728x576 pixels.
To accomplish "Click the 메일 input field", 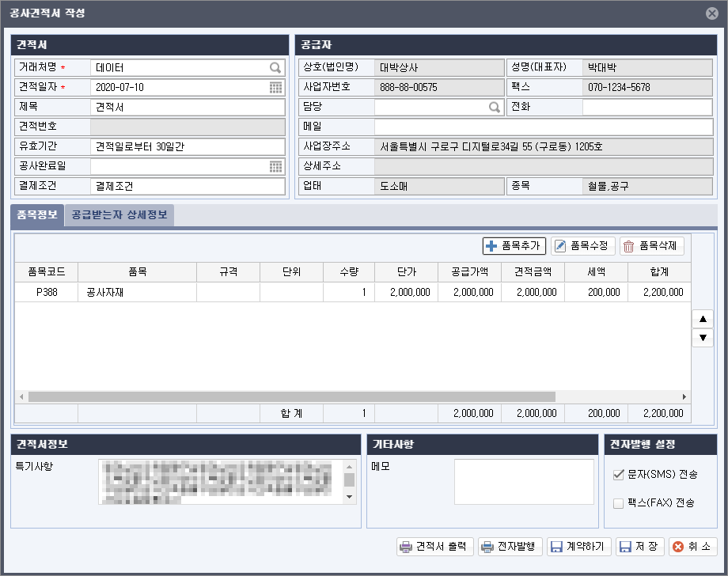I will tap(544, 127).
